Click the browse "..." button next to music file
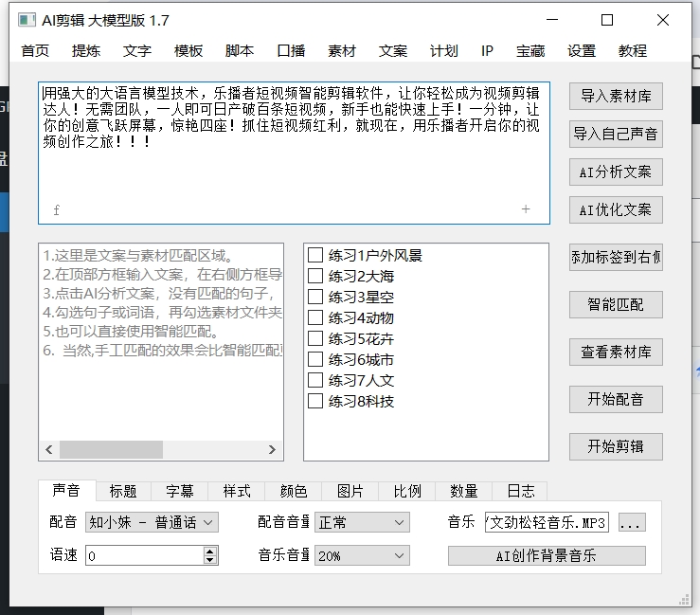 (x=632, y=523)
